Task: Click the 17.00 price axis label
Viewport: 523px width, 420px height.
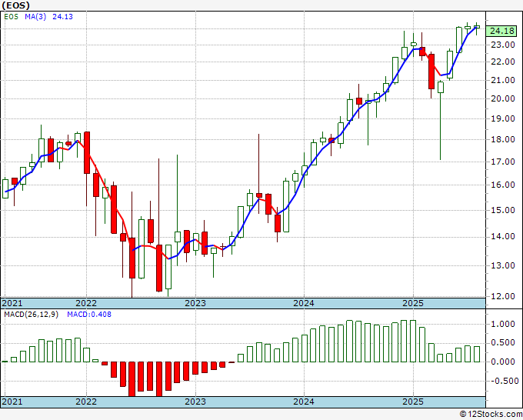Action: coord(503,162)
